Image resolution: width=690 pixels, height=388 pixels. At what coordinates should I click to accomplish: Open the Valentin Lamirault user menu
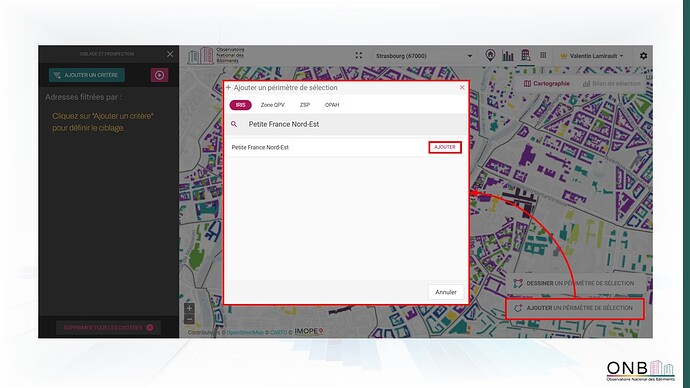point(592,56)
